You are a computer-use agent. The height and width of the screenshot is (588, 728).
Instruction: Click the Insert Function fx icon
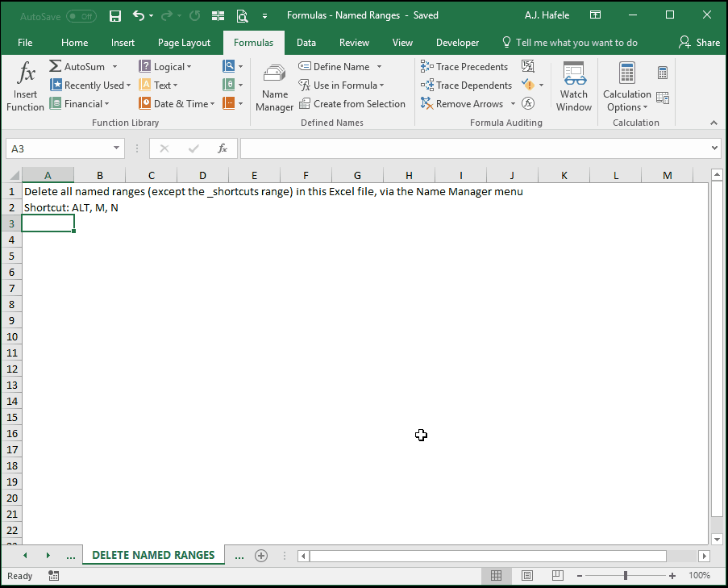[x=26, y=73]
